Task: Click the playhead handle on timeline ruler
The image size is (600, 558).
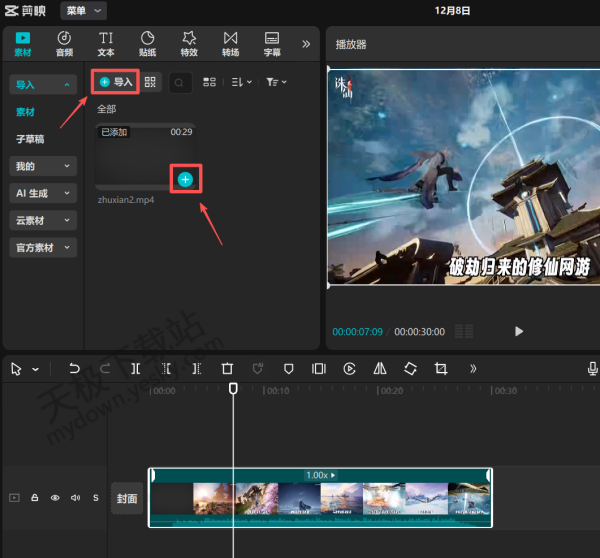Action: point(233,388)
